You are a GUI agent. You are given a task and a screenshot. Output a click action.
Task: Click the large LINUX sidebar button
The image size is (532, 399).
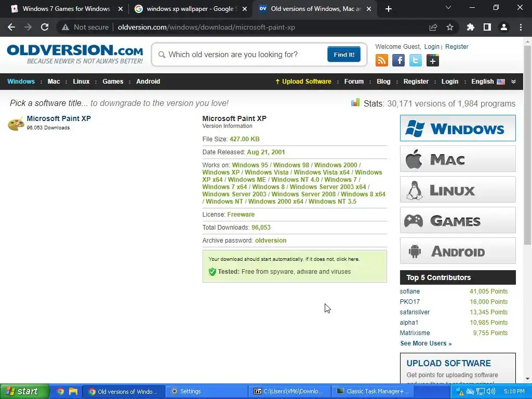458,189
